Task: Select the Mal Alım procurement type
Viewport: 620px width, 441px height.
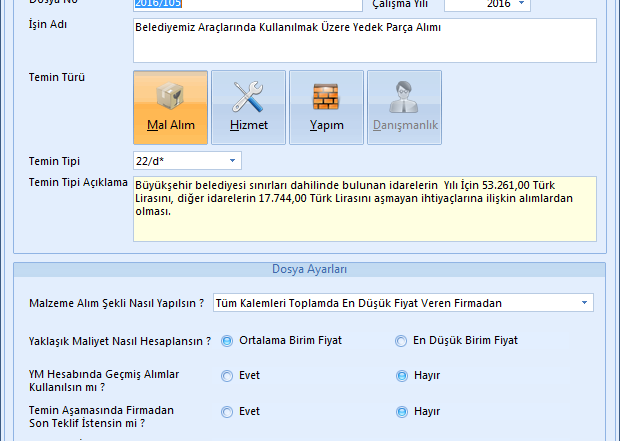Action: (x=170, y=107)
